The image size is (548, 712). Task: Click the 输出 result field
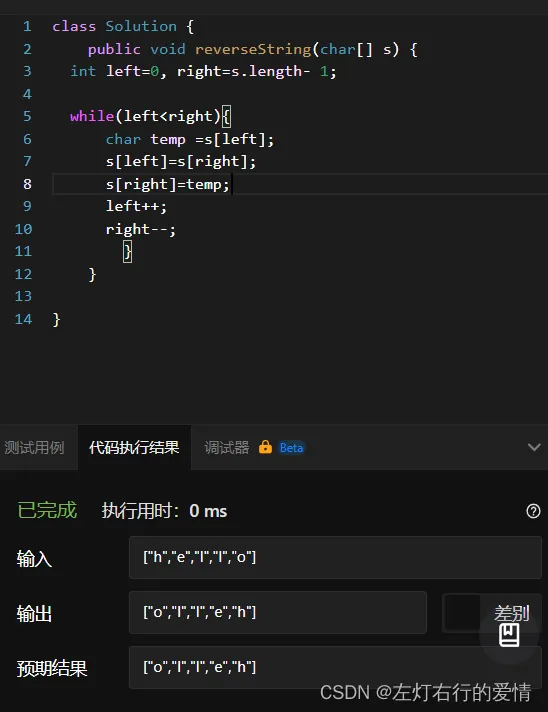pyautogui.click(x=278, y=613)
